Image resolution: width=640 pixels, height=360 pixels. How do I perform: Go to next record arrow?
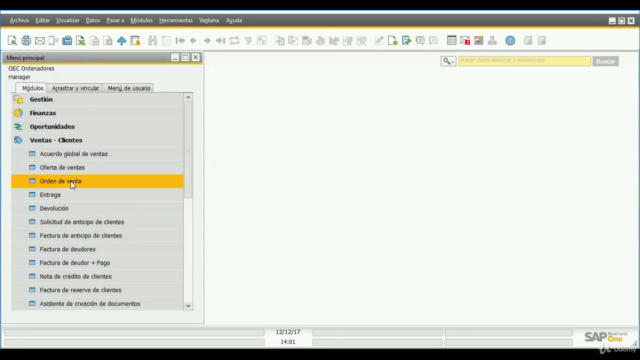tap(207, 40)
